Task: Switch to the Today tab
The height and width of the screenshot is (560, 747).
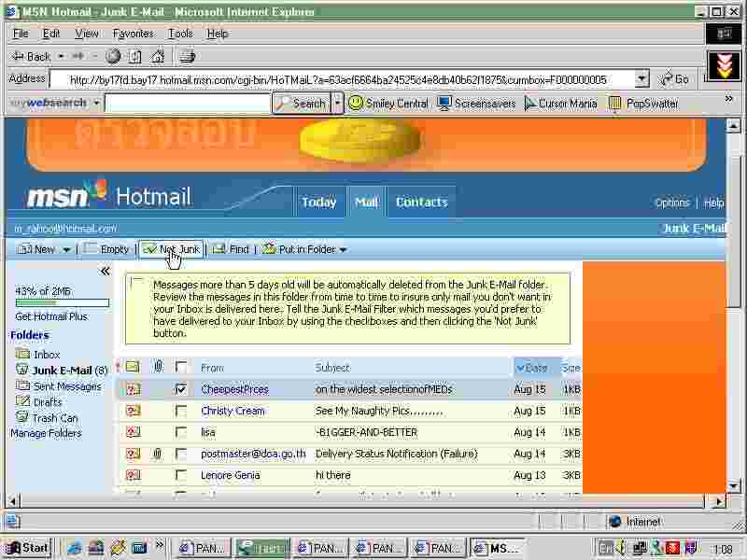Action: 319,203
